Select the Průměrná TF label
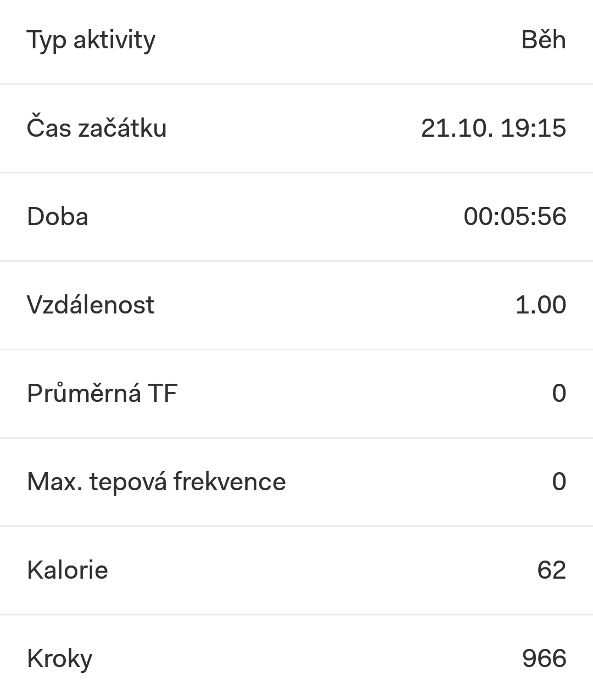 click(102, 394)
